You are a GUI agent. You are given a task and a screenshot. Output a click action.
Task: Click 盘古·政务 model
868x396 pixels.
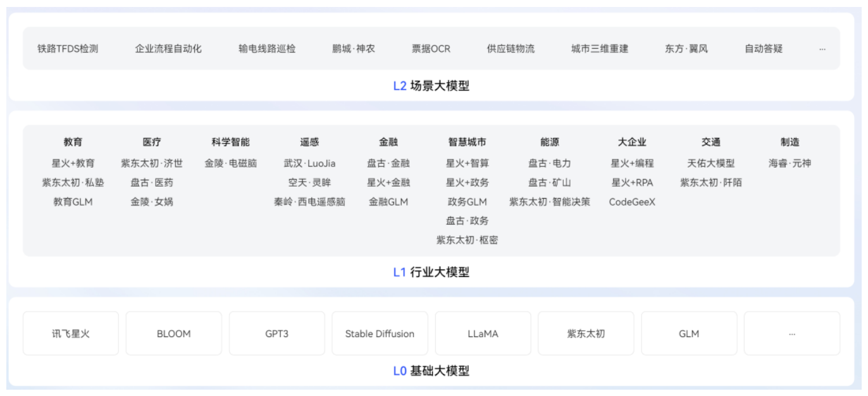click(468, 221)
